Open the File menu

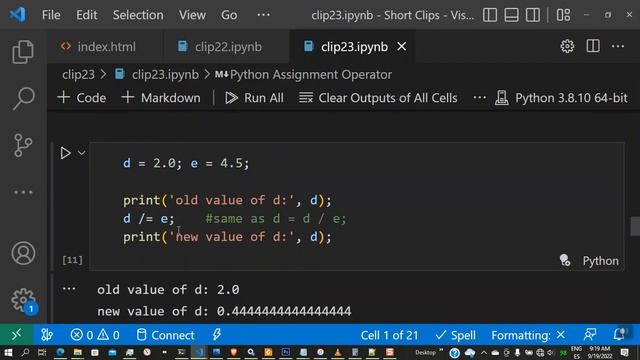click(x=51, y=15)
